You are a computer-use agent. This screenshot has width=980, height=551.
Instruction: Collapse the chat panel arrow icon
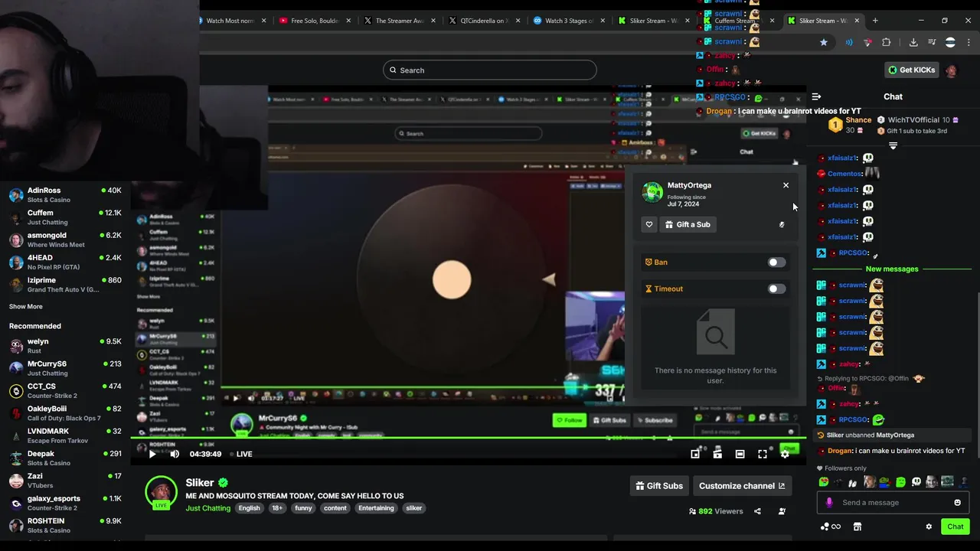point(816,96)
